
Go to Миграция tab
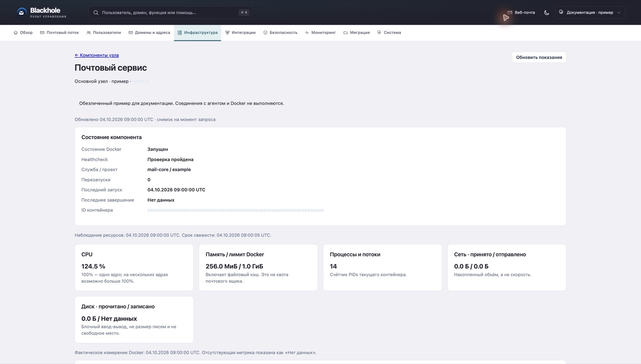coord(357,32)
